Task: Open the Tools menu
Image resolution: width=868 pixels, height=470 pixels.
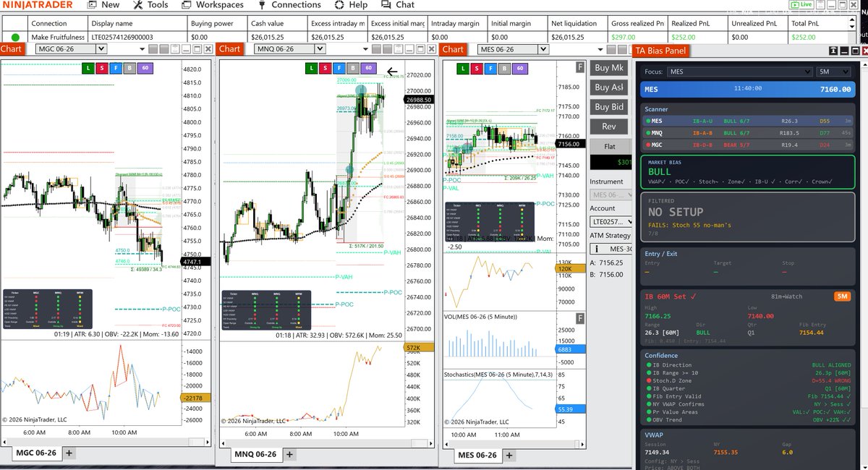Action: click(151, 5)
